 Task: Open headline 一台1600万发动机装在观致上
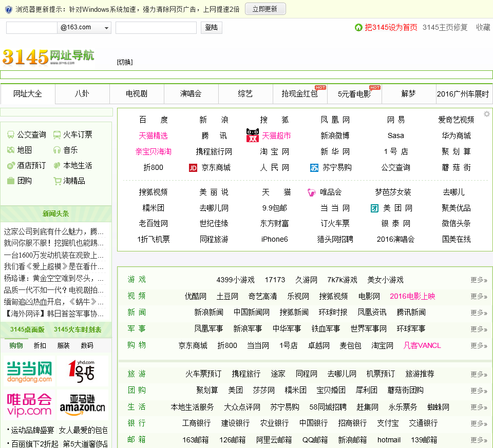53,255
